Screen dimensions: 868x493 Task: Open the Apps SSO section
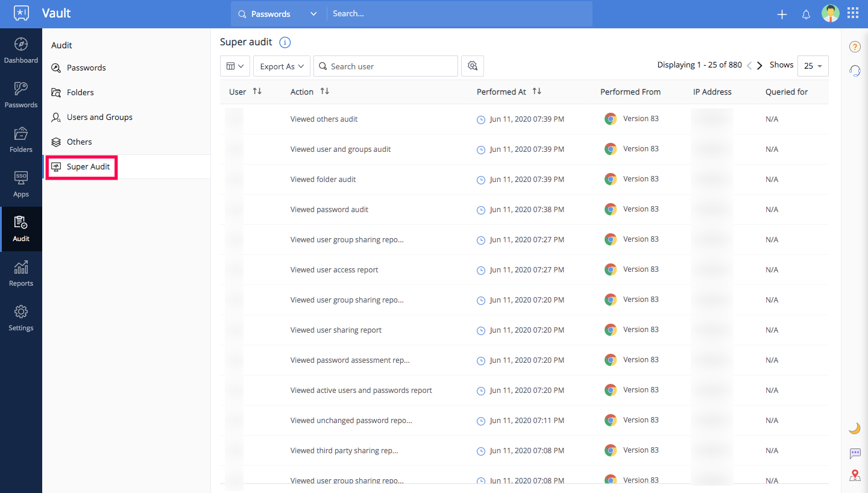(21, 184)
